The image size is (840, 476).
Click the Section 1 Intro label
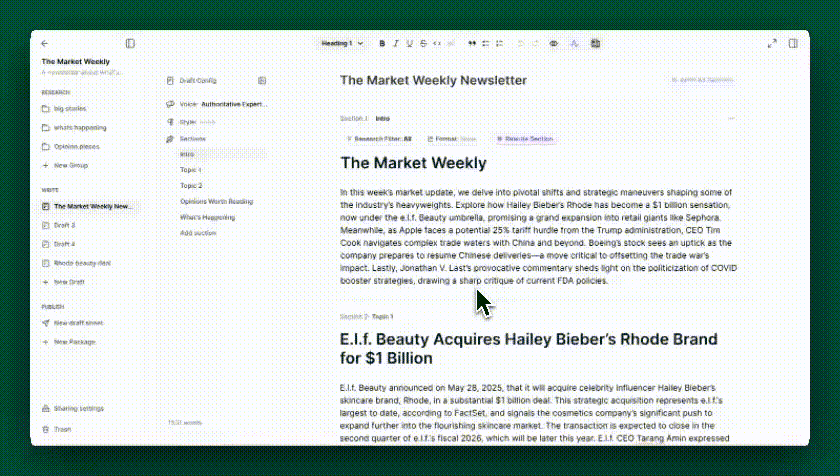click(365, 118)
